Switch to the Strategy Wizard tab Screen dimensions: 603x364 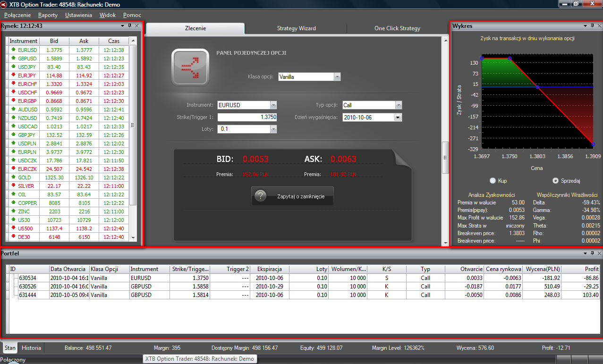tap(296, 28)
